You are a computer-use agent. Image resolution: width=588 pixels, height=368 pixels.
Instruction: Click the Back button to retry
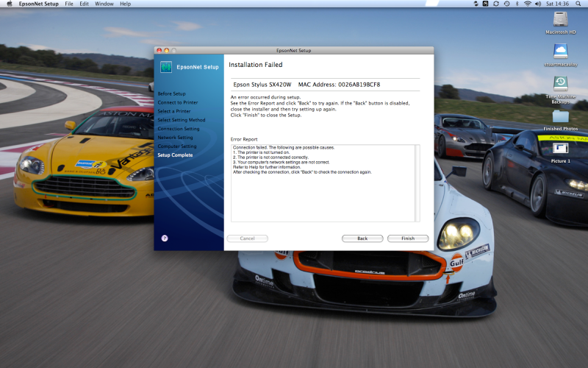[362, 238]
